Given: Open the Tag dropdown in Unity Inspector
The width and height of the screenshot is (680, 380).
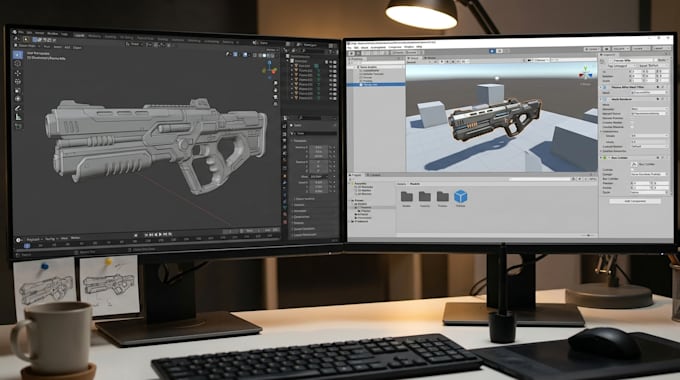Looking at the screenshot, I should coord(621,66).
